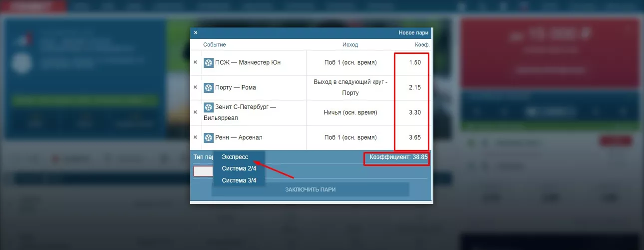
Task: Click the Порту — Рома event name
Action: pos(235,87)
